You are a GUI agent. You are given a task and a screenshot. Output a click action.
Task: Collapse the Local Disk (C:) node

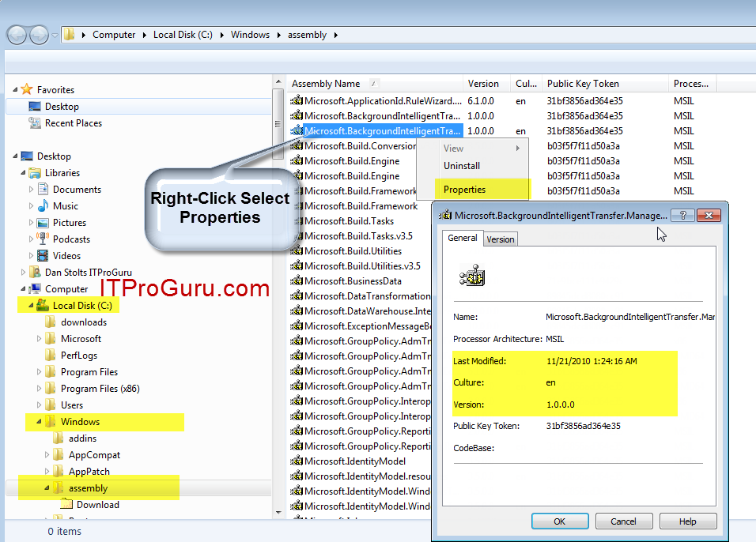pos(31,306)
